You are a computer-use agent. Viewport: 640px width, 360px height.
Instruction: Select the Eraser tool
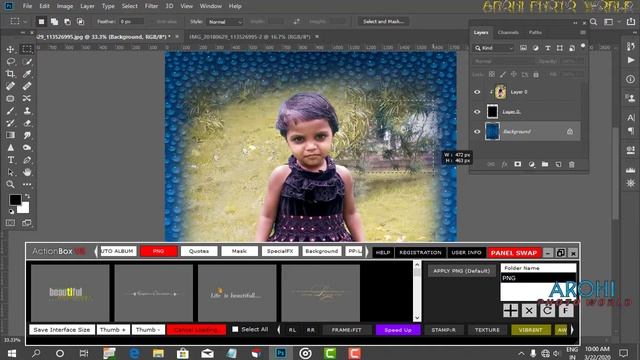[27, 123]
